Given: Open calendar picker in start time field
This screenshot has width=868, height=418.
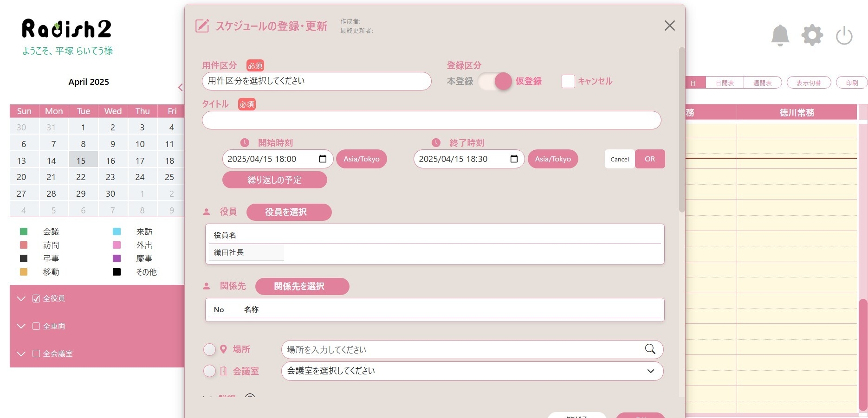Looking at the screenshot, I should 323,159.
